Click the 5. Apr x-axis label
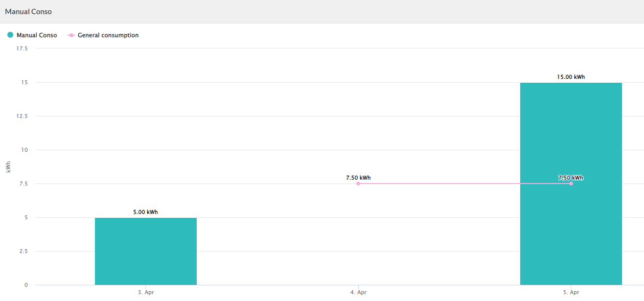Viewport: 644px width, 301px height. (x=571, y=292)
